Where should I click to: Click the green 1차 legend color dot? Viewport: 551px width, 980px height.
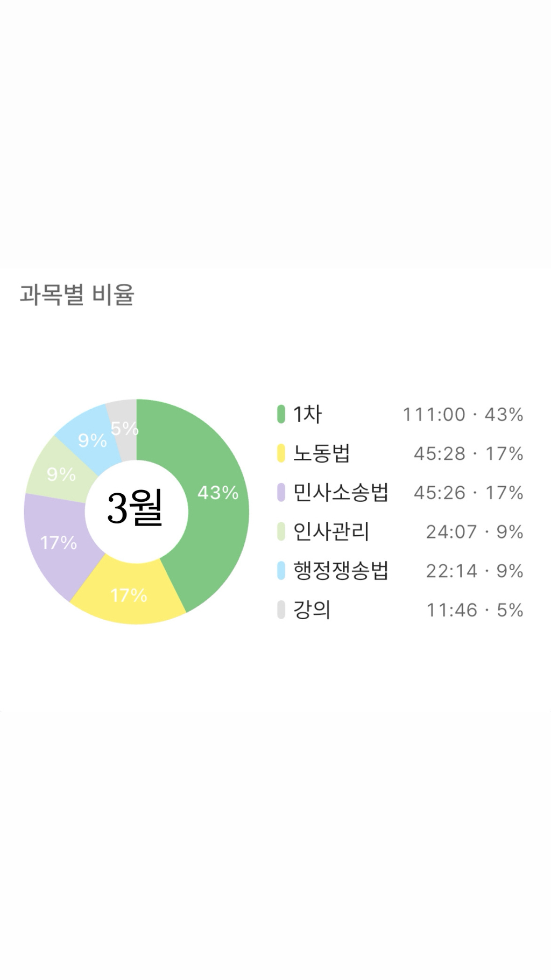(281, 414)
